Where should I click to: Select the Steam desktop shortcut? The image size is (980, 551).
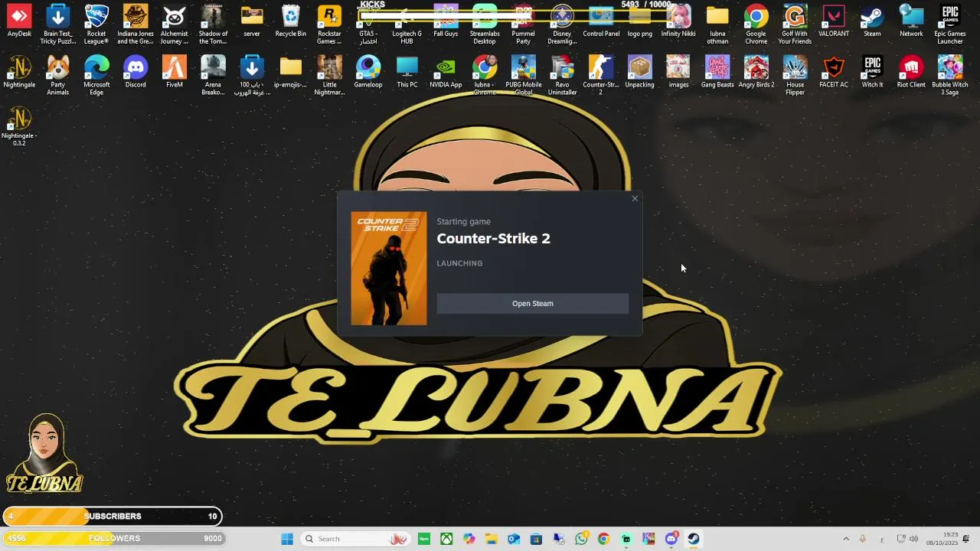click(x=872, y=22)
